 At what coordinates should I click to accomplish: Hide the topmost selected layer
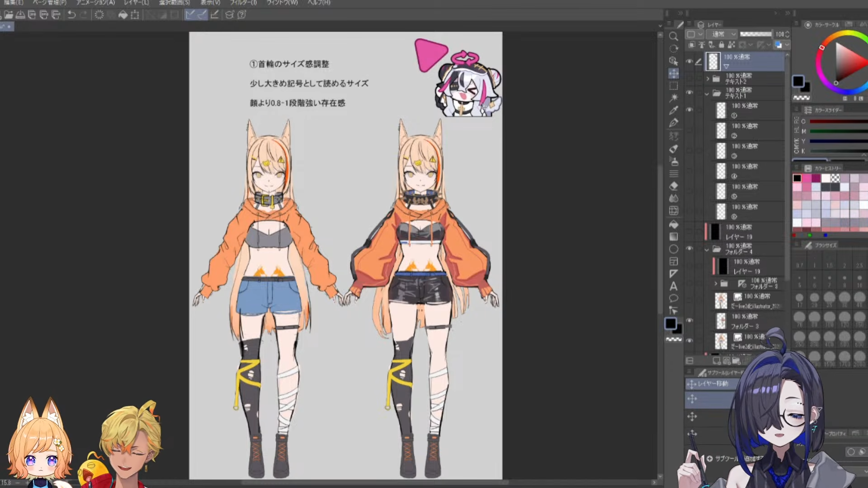click(x=689, y=61)
